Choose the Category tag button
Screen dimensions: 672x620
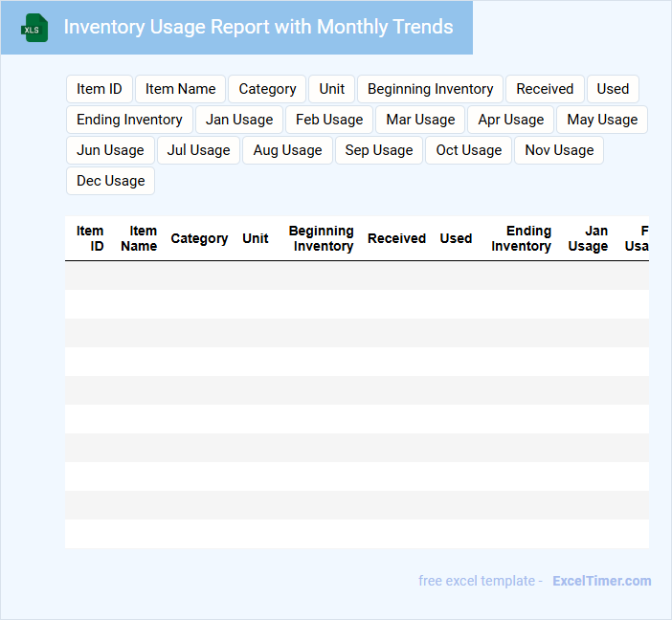coord(267,89)
